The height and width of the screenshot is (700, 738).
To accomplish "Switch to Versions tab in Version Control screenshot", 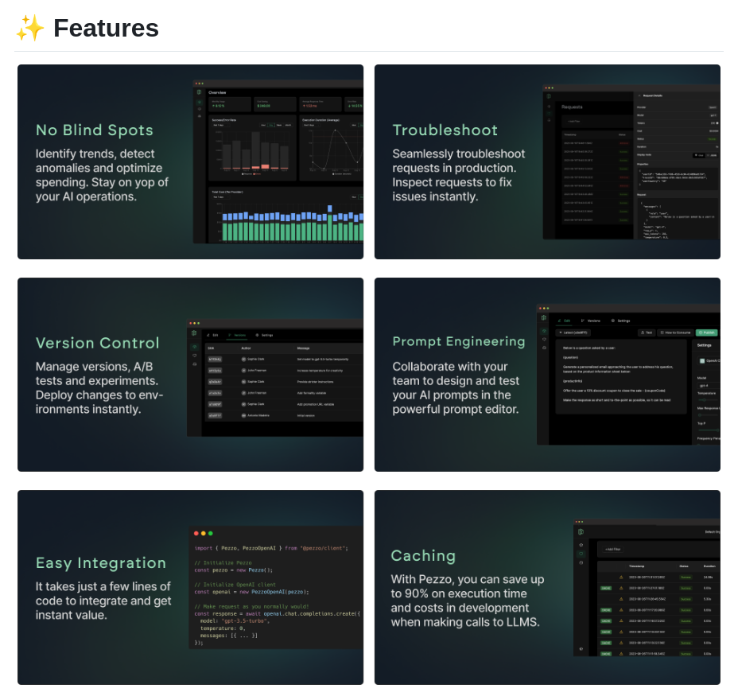I will point(237,335).
